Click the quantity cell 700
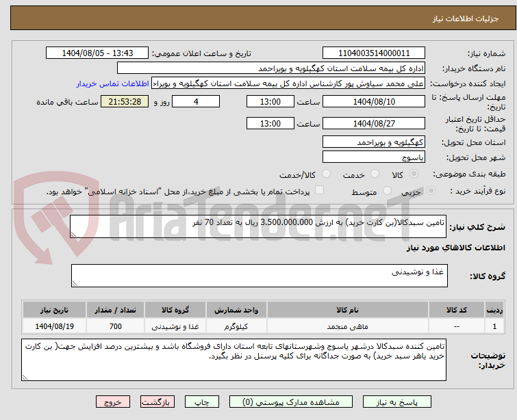The image size is (517, 420). 115,326
